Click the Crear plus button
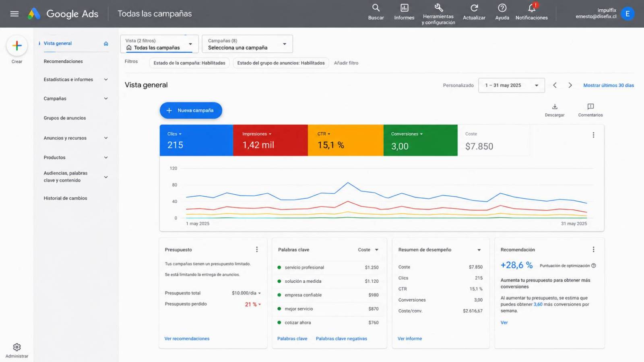Screen dimensions: 644x362 17,46
